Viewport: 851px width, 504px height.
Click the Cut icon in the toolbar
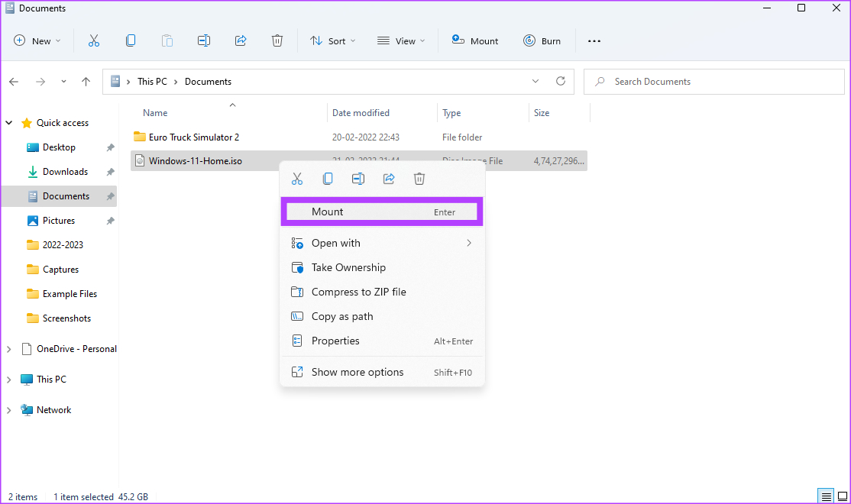(x=94, y=40)
